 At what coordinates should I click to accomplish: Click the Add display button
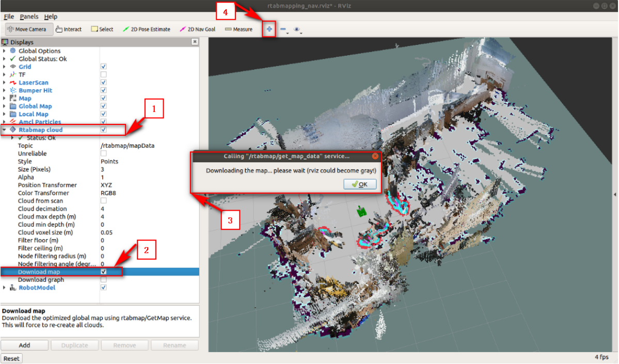[24, 345]
